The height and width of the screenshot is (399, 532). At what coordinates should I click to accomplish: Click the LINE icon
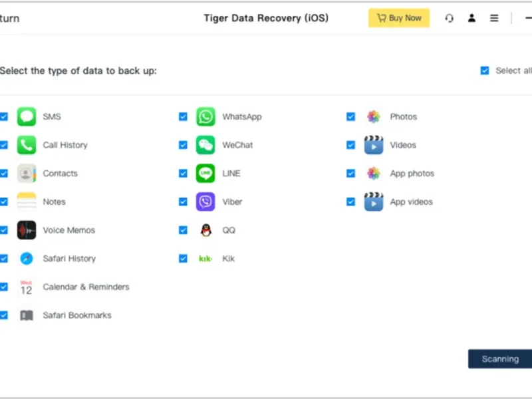205,174
